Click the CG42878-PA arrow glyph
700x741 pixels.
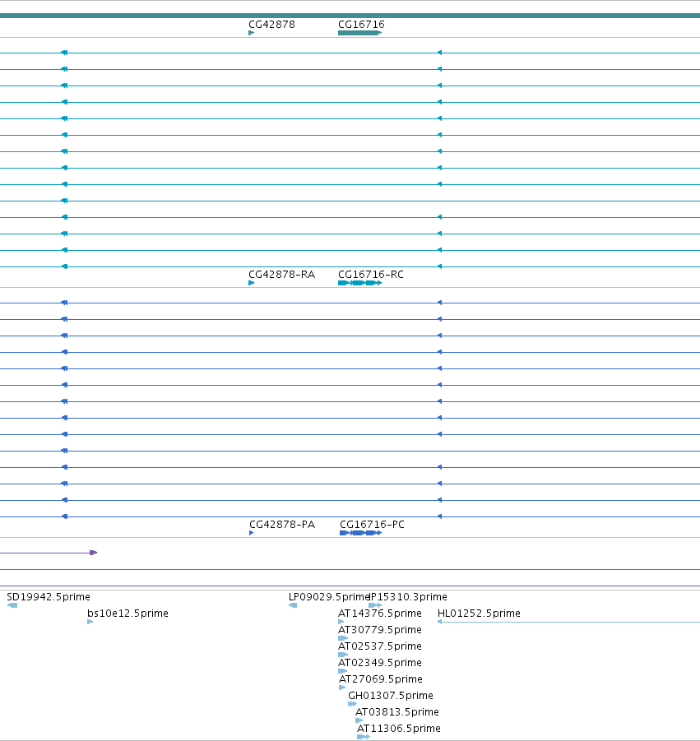[x=252, y=533]
